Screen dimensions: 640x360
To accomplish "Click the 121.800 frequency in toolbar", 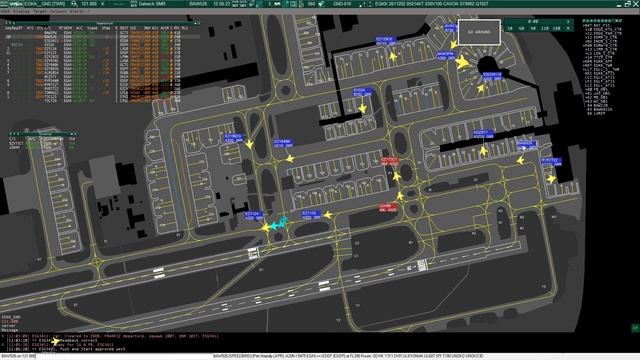I will (89, 4).
